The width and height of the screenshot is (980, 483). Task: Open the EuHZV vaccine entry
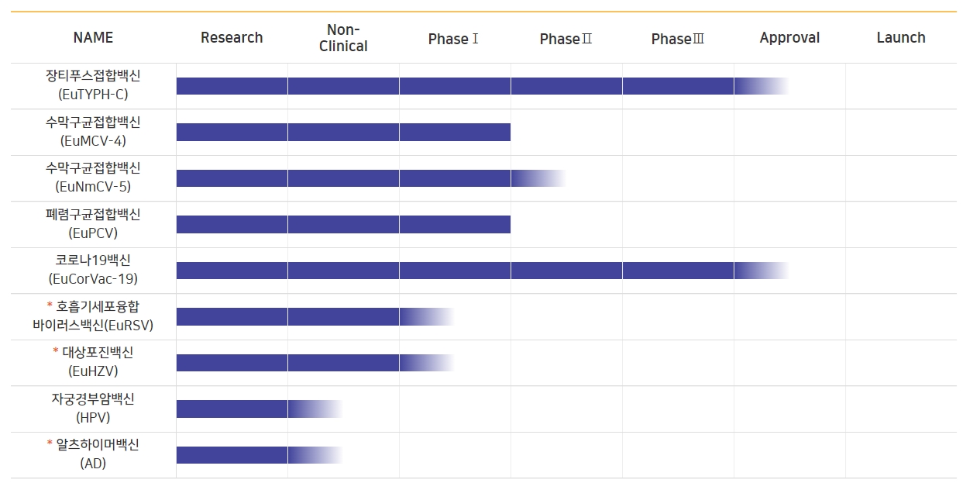93,362
